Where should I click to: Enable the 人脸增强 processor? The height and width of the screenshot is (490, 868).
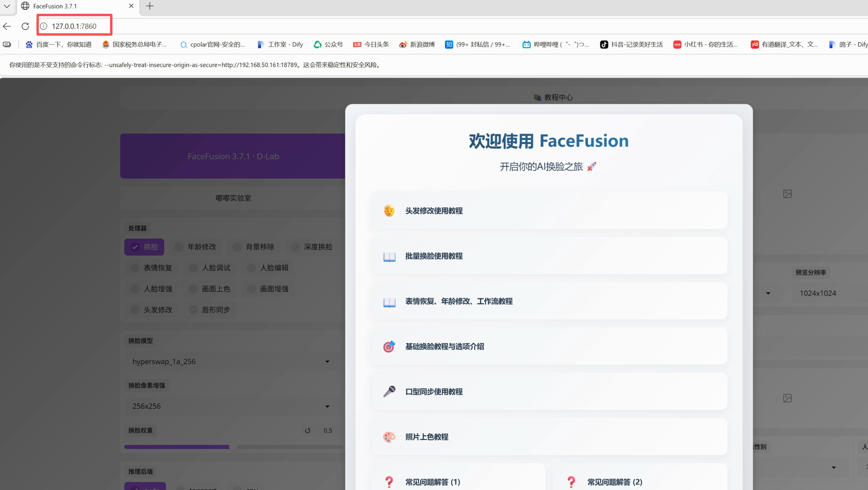(151, 289)
